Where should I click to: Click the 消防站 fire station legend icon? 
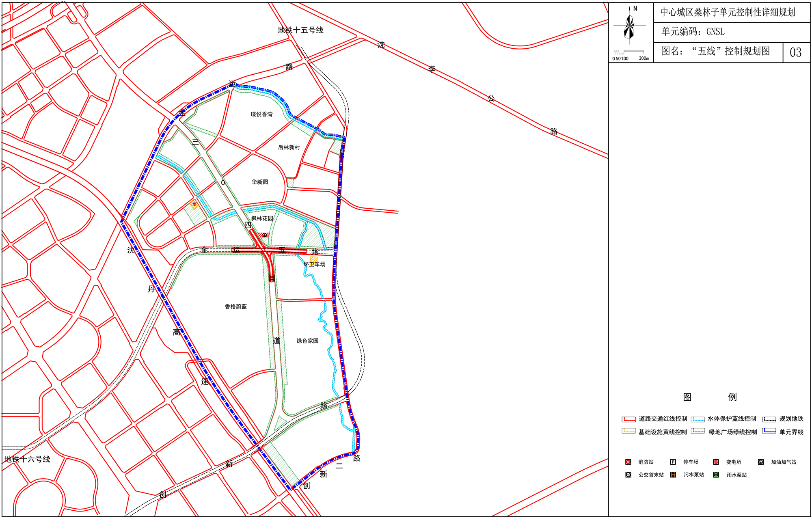tap(628, 462)
